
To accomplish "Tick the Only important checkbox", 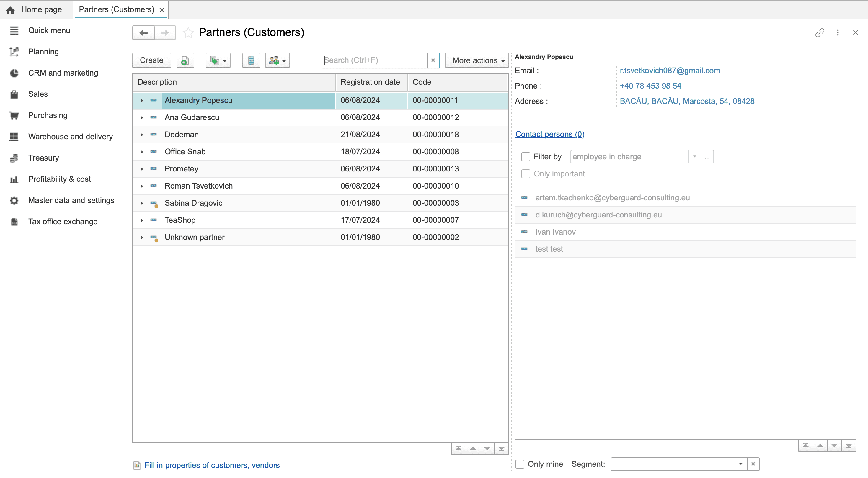I will [x=526, y=174].
